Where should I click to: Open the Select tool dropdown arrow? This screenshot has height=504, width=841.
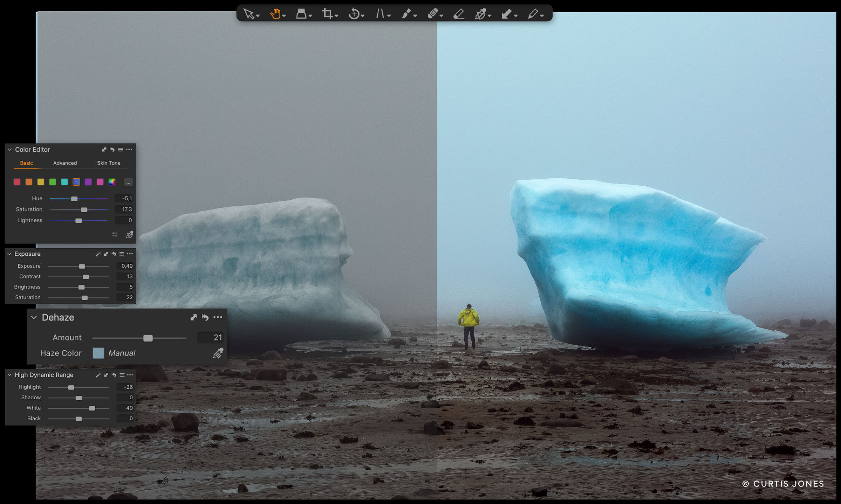[258, 16]
